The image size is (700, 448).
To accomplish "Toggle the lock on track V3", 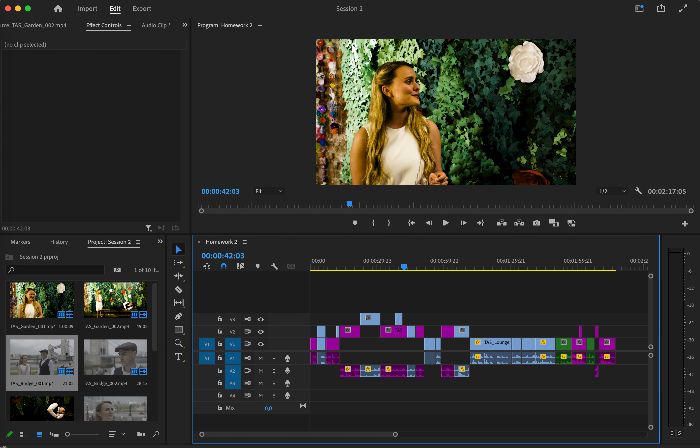I will pyautogui.click(x=220, y=319).
